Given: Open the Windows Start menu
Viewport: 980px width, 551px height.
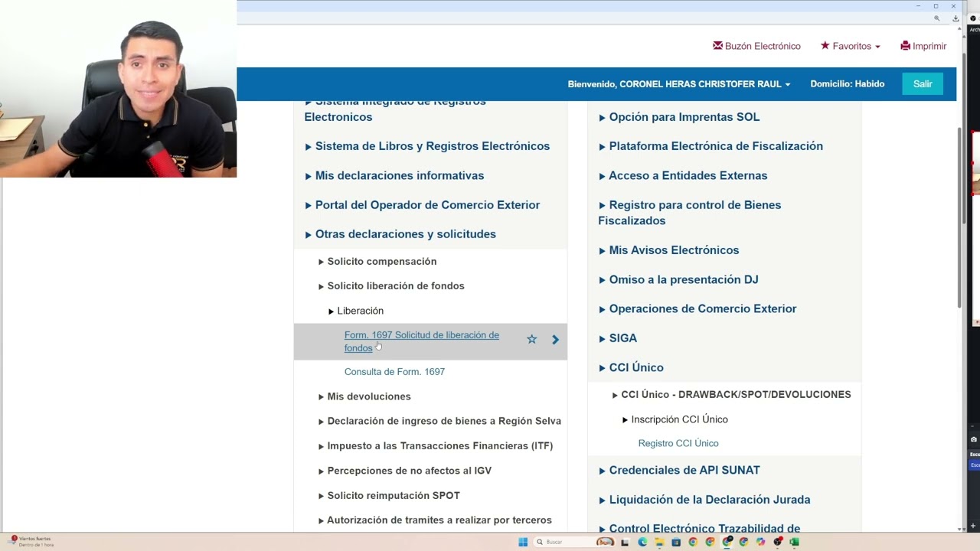Looking at the screenshot, I should click(x=523, y=542).
